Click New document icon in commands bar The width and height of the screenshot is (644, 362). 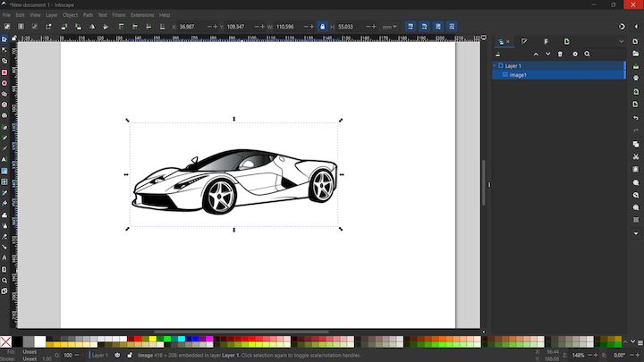636,41
